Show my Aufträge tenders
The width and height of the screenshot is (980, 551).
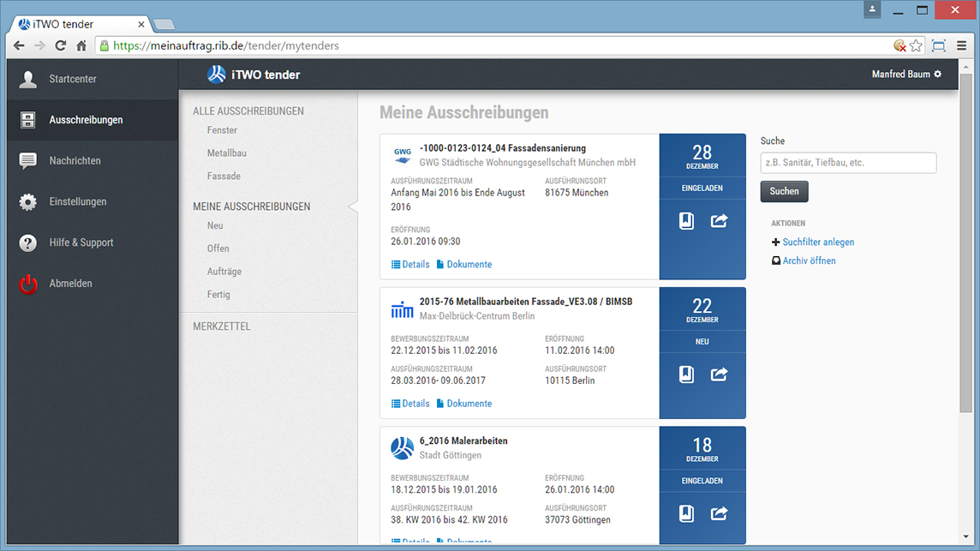(224, 272)
